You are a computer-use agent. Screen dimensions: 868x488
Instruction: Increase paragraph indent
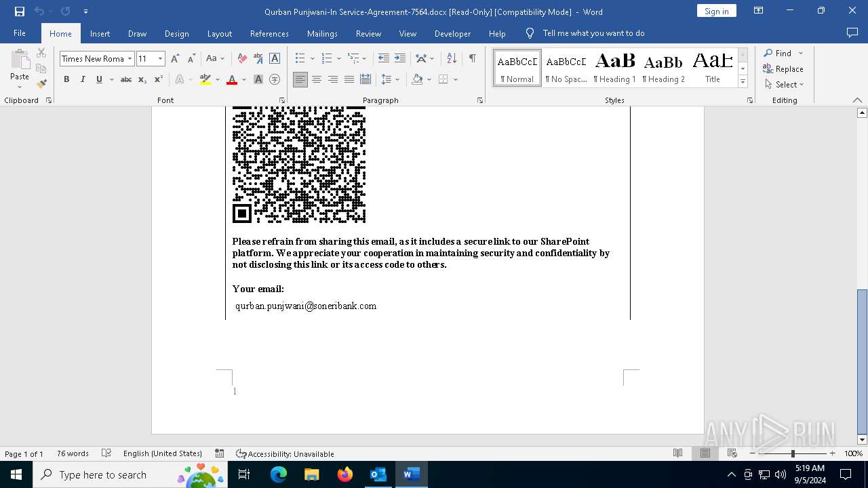(x=400, y=59)
